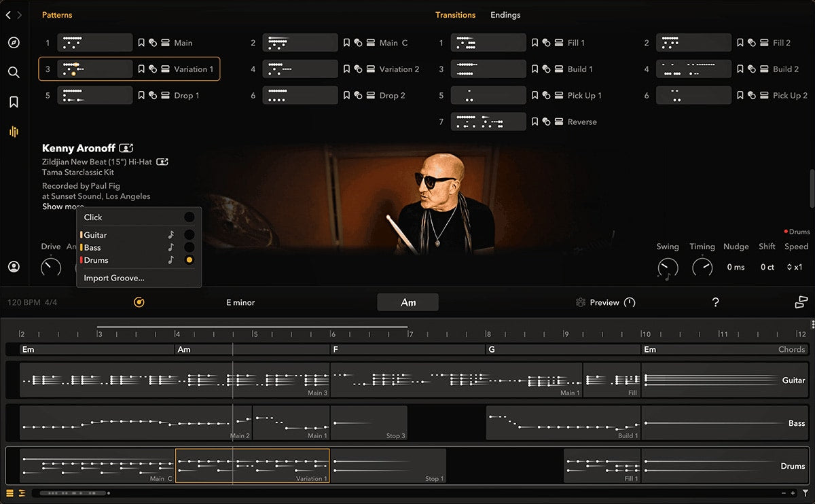Select the Bass track radio button

tap(189, 247)
